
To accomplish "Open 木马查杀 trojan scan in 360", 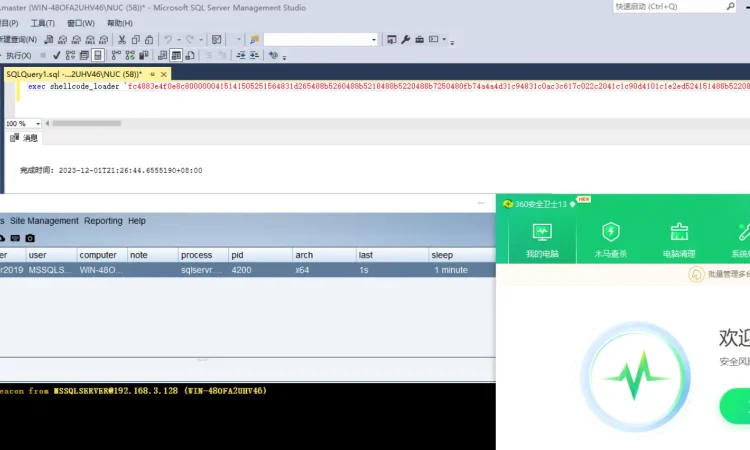I will coord(610,240).
